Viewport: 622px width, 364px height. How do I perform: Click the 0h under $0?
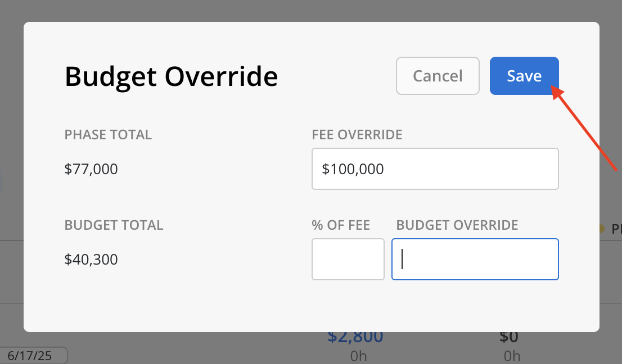512,356
